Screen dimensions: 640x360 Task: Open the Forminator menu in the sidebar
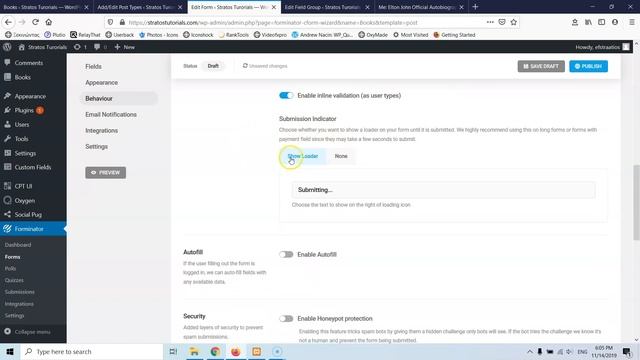pos(33,229)
